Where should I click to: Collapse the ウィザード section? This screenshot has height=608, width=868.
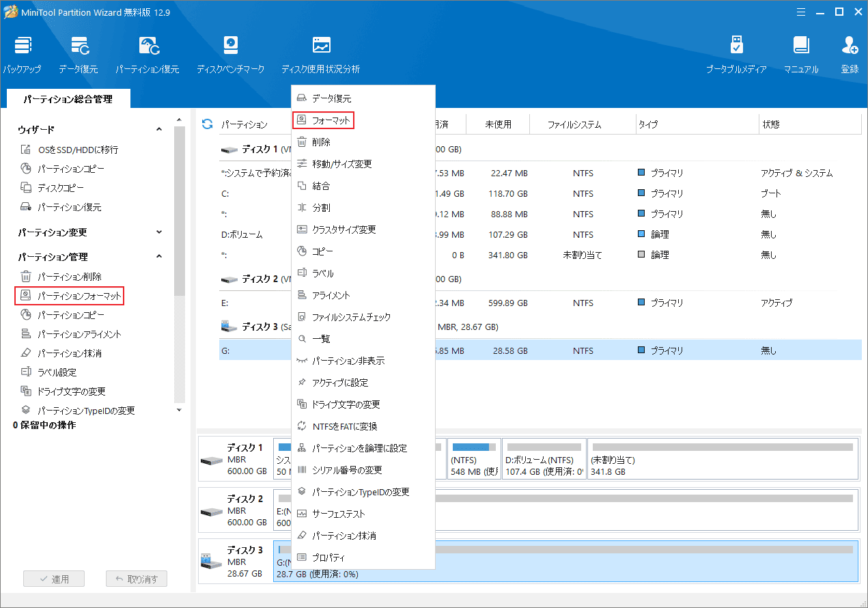pos(159,129)
